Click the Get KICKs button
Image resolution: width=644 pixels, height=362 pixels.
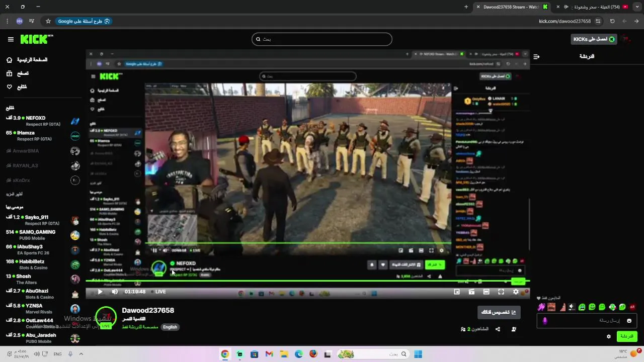pos(594,39)
